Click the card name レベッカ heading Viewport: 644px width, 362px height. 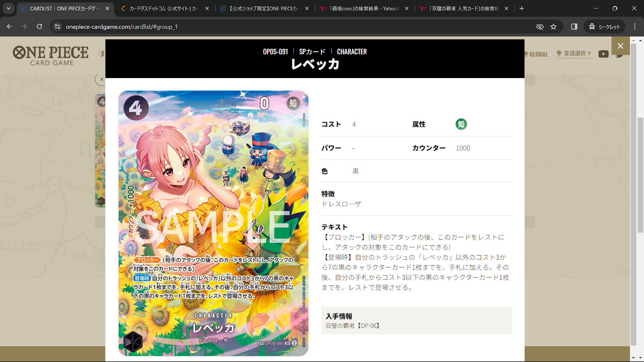[x=315, y=64]
